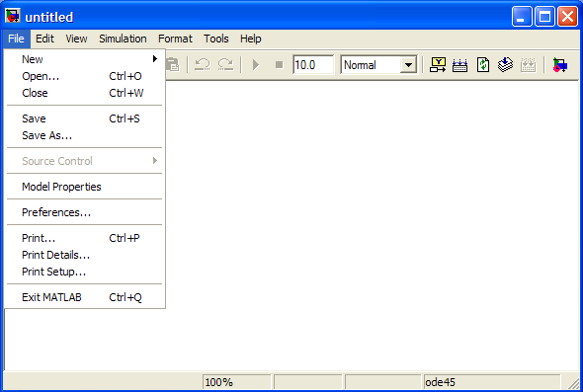Viewport: 583px width, 392px height.
Task: Open the Edit menu
Action: (x=44, y=39)
